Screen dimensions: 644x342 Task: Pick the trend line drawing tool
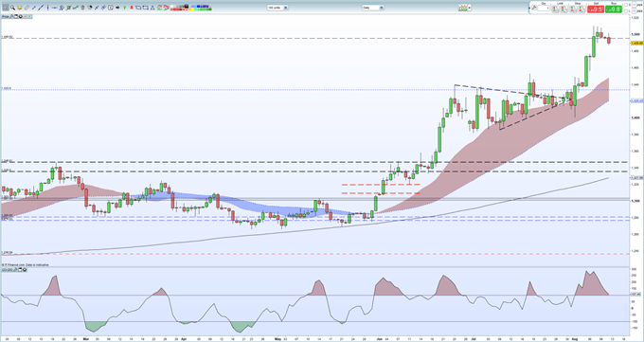coord(41,8)
